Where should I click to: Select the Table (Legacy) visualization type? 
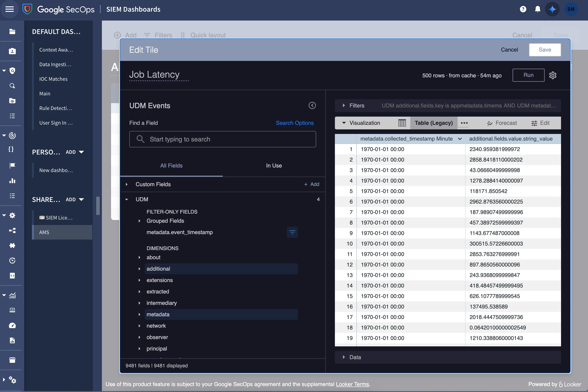[434, 123]
